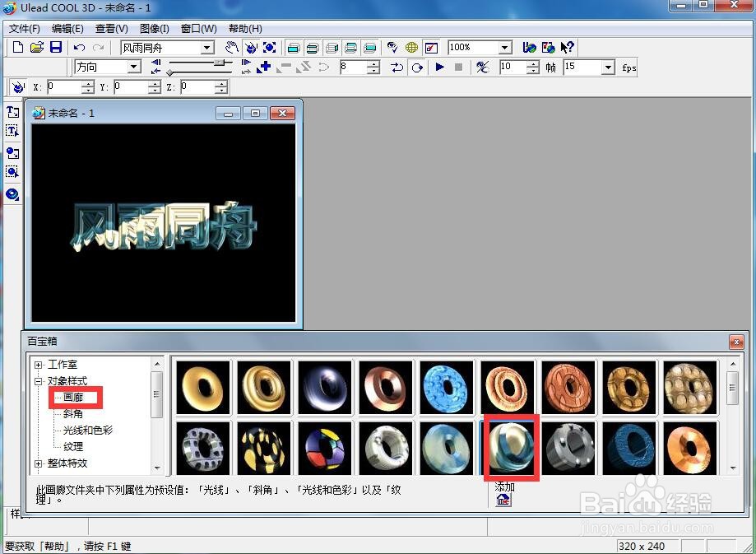Add a keyframe with the blue plus icon
The width and height of the screenshot is (756, 554).
click(x=264, y=67)
